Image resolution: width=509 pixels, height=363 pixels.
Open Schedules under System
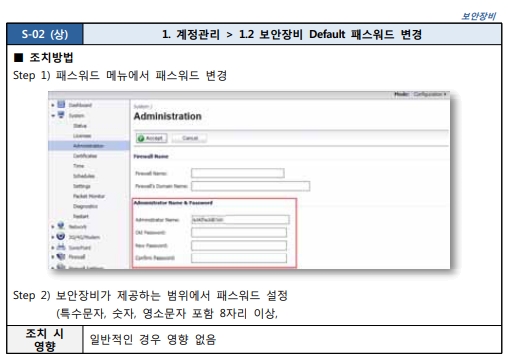coord(84,176)
